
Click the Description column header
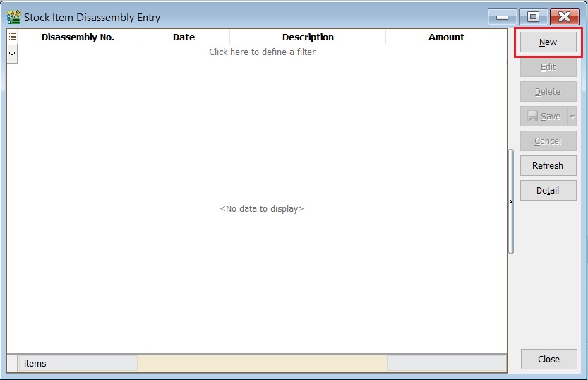click(x=308, y=37)
